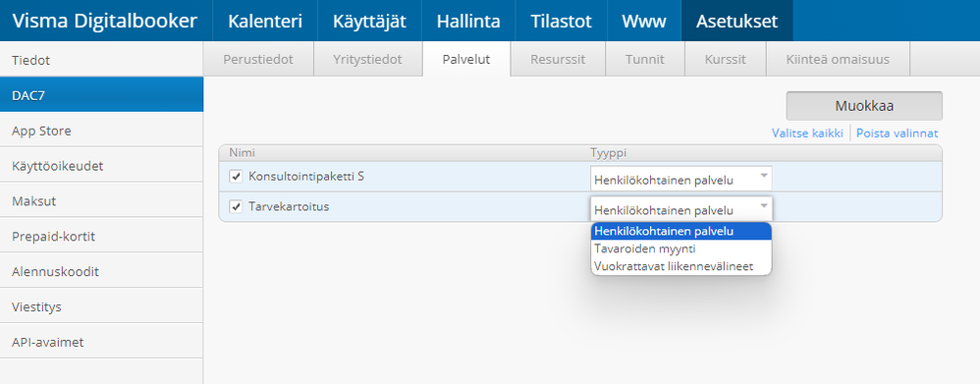Switch to the Yritystiedot tab

pyautogui.click(x=367, y=59)
